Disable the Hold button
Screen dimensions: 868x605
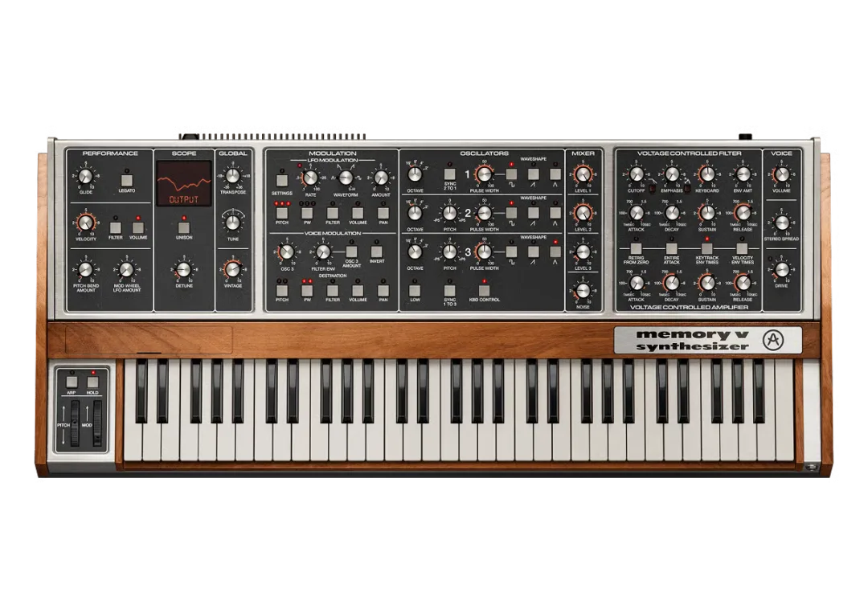(x=92, y=382)
